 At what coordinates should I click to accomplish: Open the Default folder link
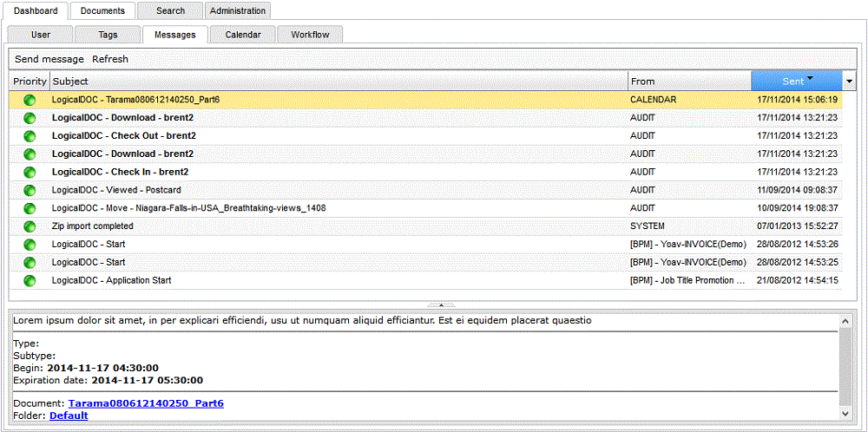click(69, 416)
